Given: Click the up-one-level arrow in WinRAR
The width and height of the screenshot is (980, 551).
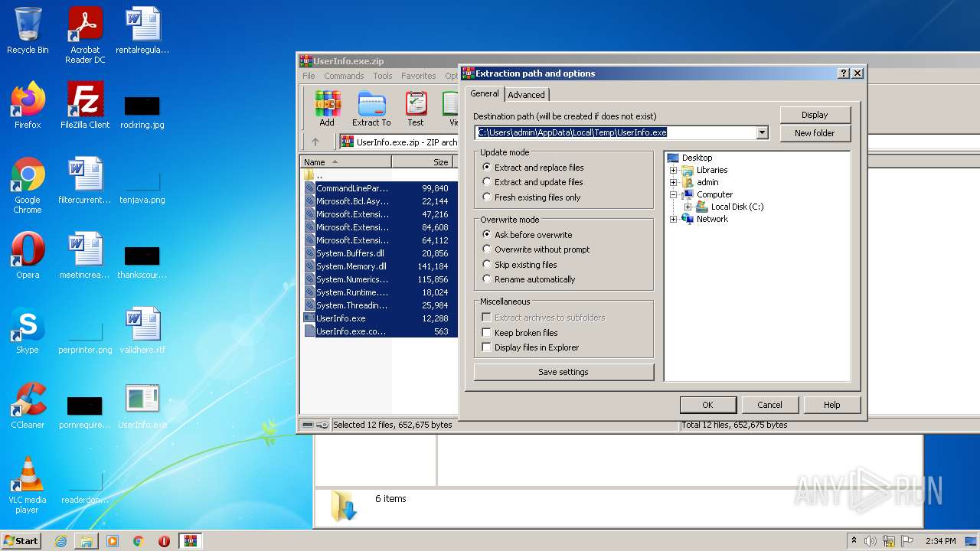Looking at the screenshot, I should [x=315, y=142].
